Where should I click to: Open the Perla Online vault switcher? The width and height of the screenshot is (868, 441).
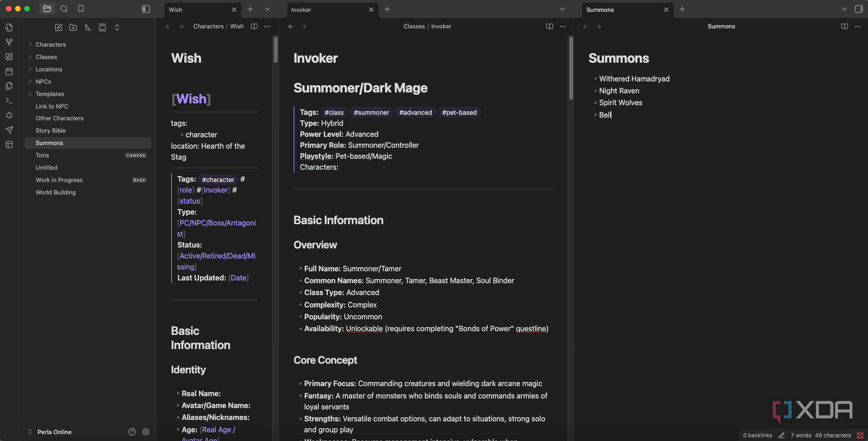click(54, 432)
